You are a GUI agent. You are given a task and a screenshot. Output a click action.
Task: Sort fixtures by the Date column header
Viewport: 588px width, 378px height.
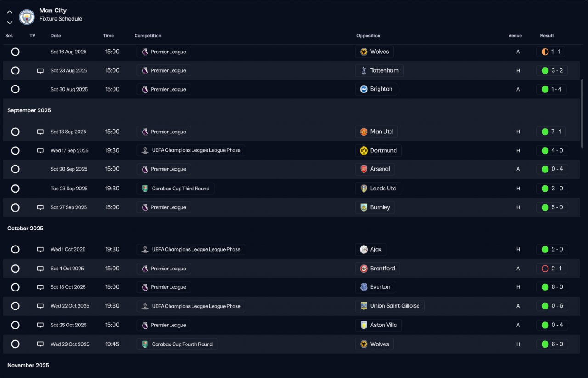tap(56, 36)
